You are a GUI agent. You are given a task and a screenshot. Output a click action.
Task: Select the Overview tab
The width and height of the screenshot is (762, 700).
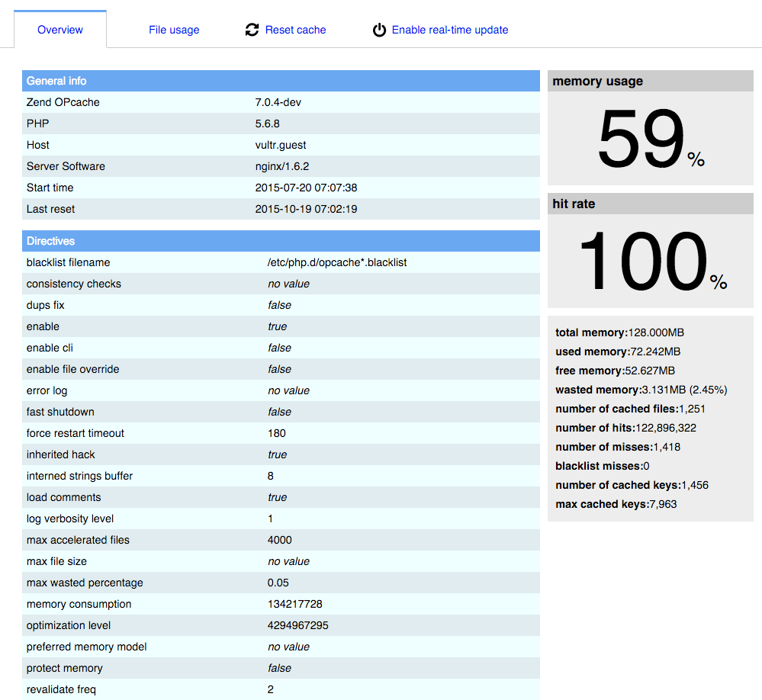(x=59, y=29)
